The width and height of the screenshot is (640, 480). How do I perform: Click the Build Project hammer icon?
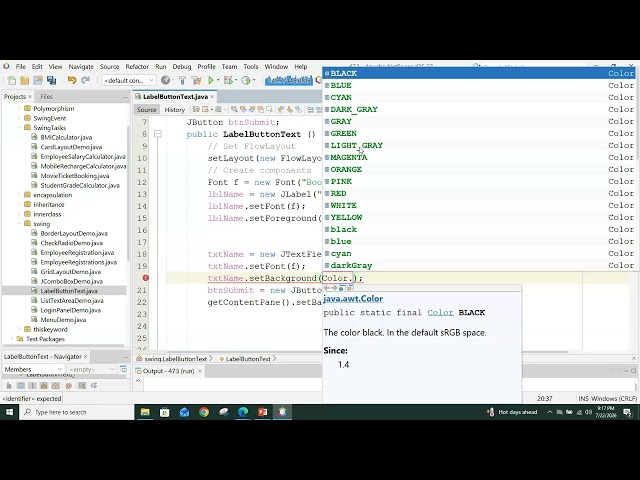pos(182,80)
